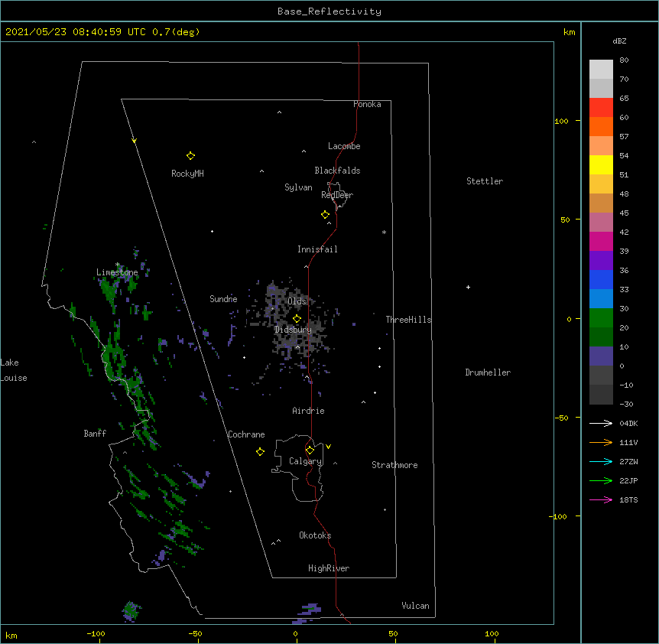The image size is (659, 644).
Task: Select the Limestone label
Action: [117, 272]
